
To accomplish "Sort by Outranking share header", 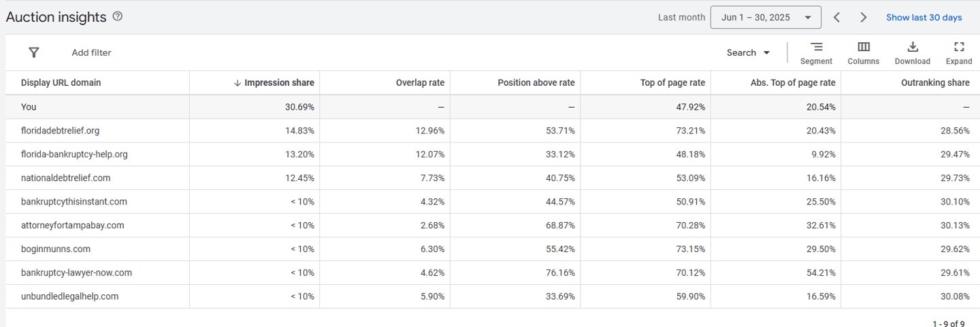I will [x=935, y=83].
